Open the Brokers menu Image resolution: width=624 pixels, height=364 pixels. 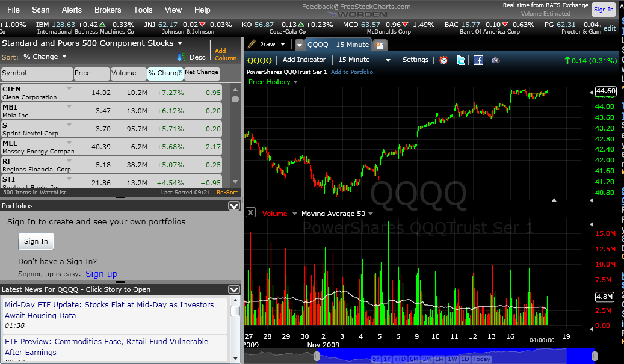[x=108, y=10]
